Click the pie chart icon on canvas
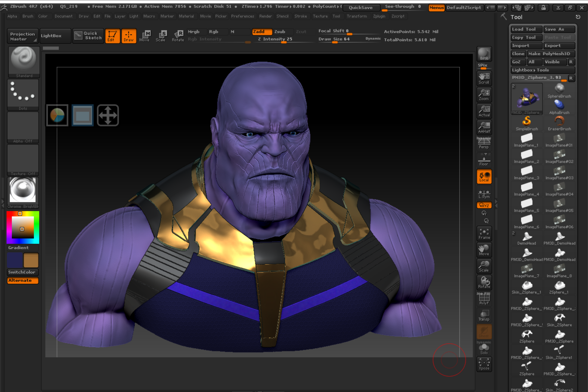Screen dimensions: 588x392 [57, 115]
